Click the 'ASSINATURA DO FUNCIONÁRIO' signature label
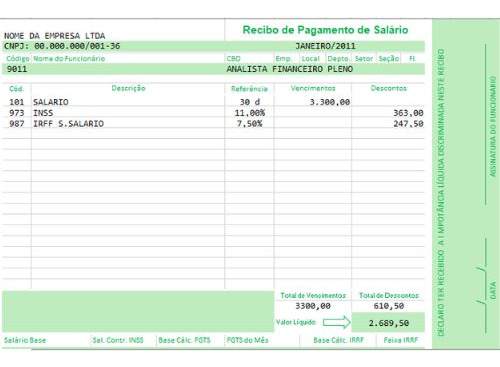The image size is (500, 367). (493, 126)
